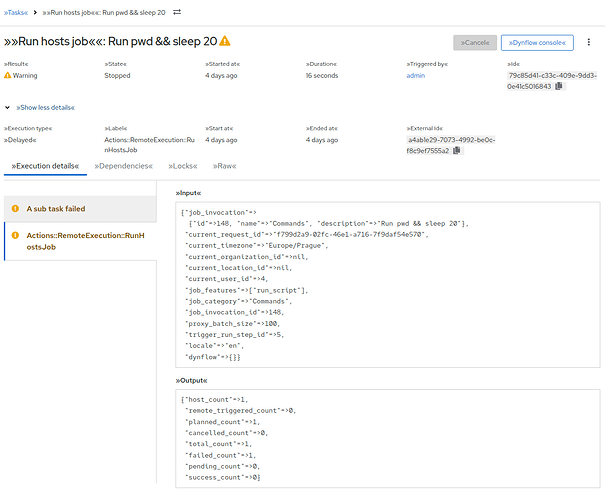Viewport: 605px width, 500px height.
Task: Select the 'A sub task failed' item
Action: click(80, 209)
